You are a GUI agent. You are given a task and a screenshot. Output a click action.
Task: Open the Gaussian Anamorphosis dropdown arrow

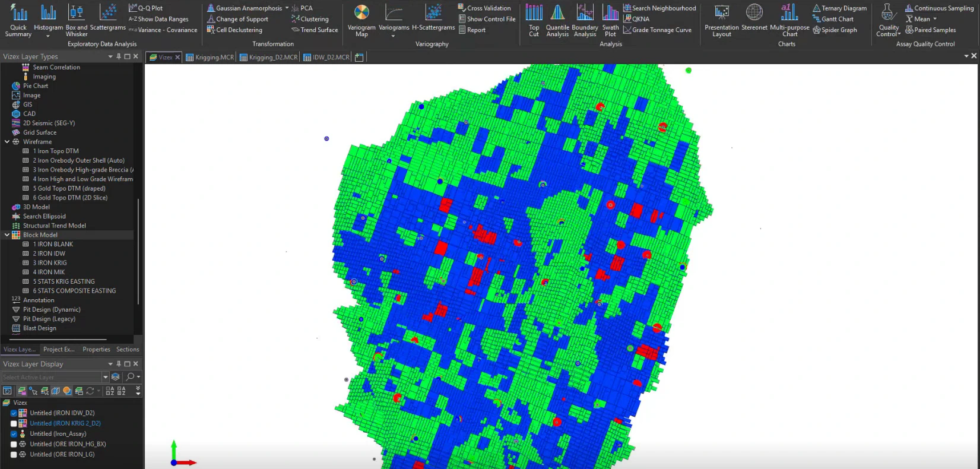click(x=287, y=8)
